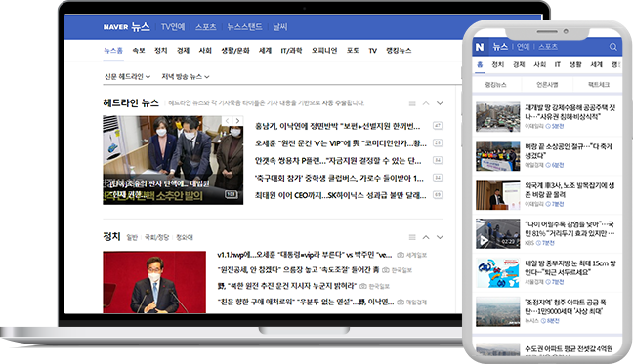Play the video thumbnail with 02:23 duration

[497, 234]
